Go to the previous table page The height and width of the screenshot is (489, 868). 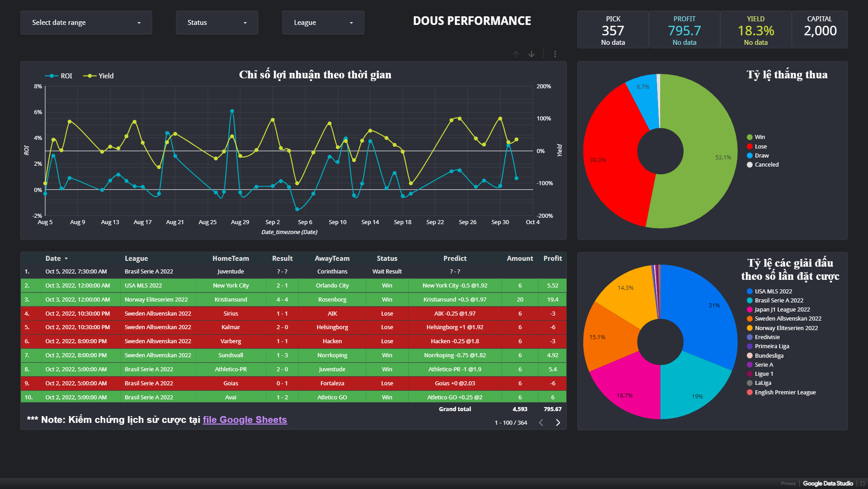pos(541,422)
